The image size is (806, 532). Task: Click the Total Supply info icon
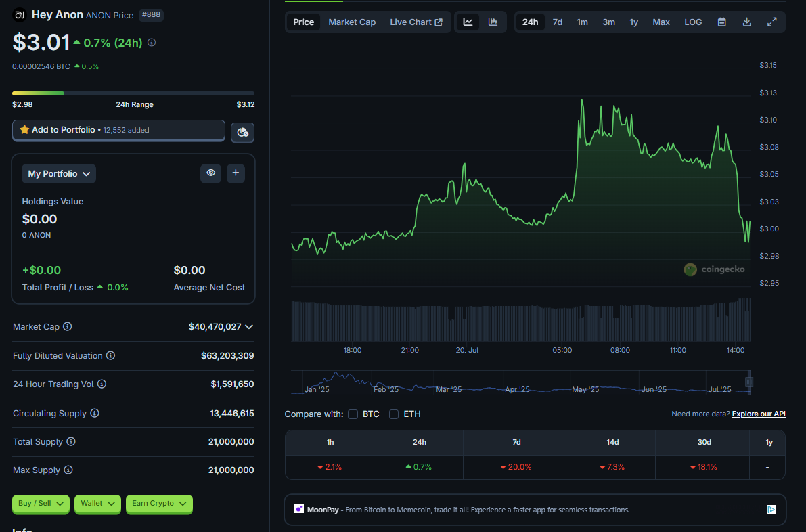tap(71, 441)
